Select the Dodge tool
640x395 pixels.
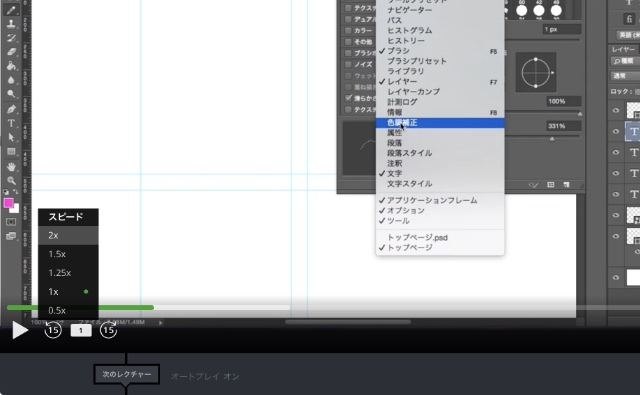pyautogui.click(x=11, y=94)
